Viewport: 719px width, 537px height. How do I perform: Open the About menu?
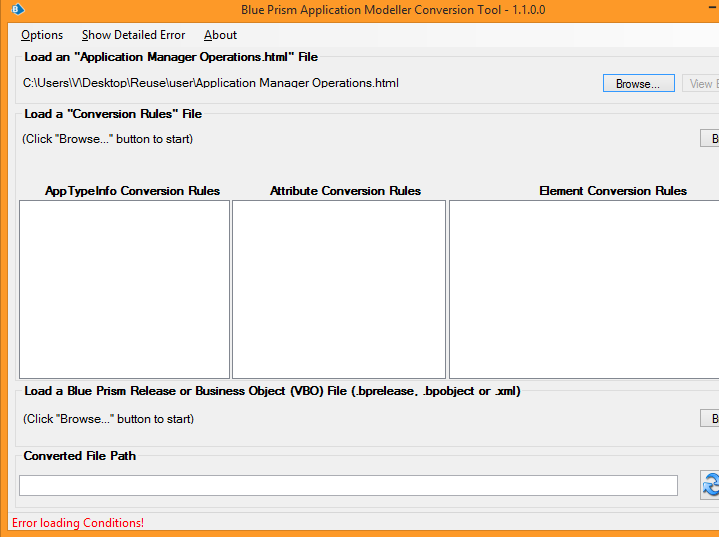(x=220, y=35)
